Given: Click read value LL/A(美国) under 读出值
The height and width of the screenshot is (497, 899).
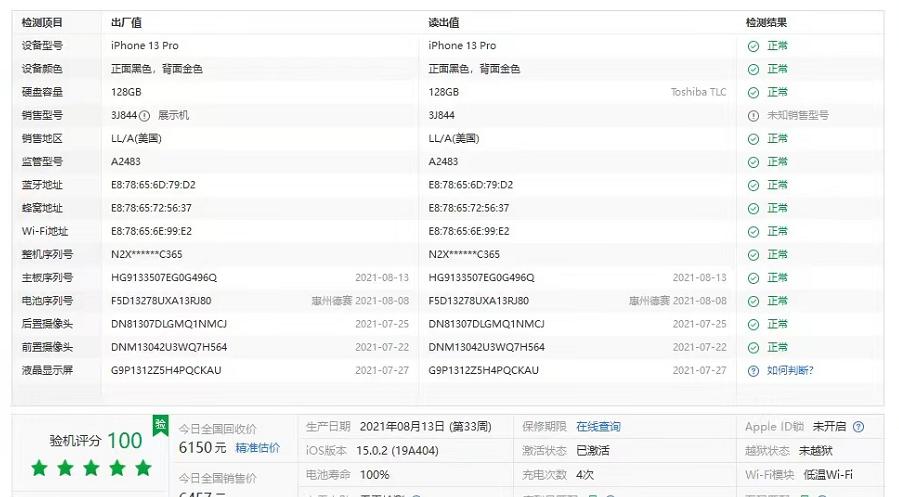Looking at the screenshot, I should 454,139.
